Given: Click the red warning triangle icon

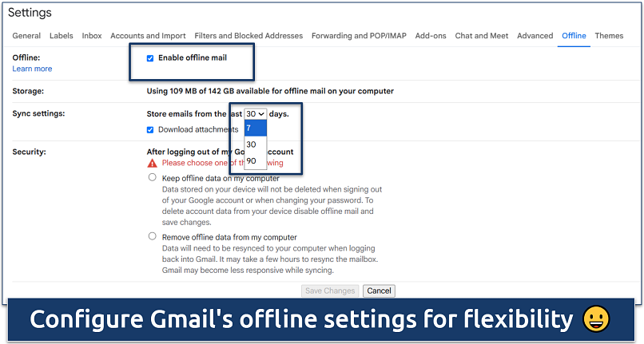Looking at the screenshot, I should (153, 163).
